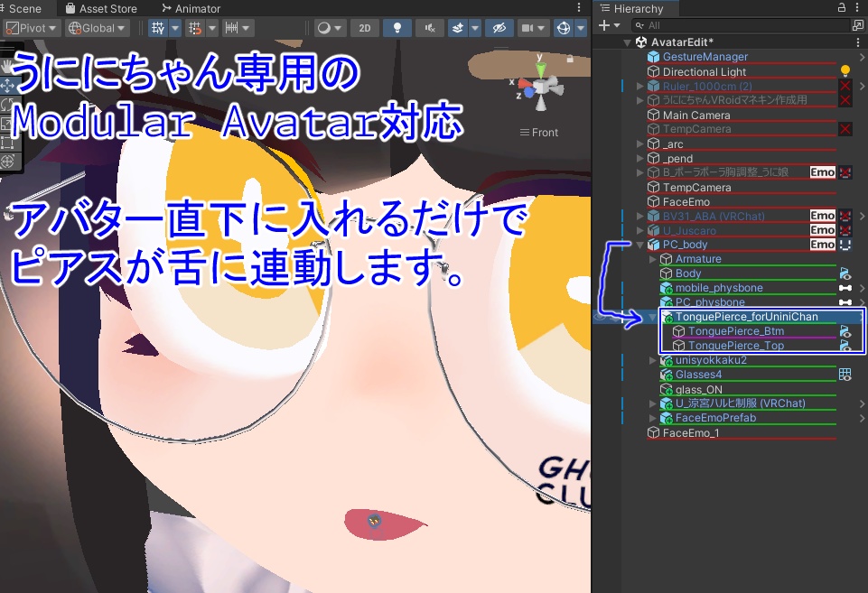
Task: Click the Emo badge on PC_body
Action: click(x=821, y=245)
